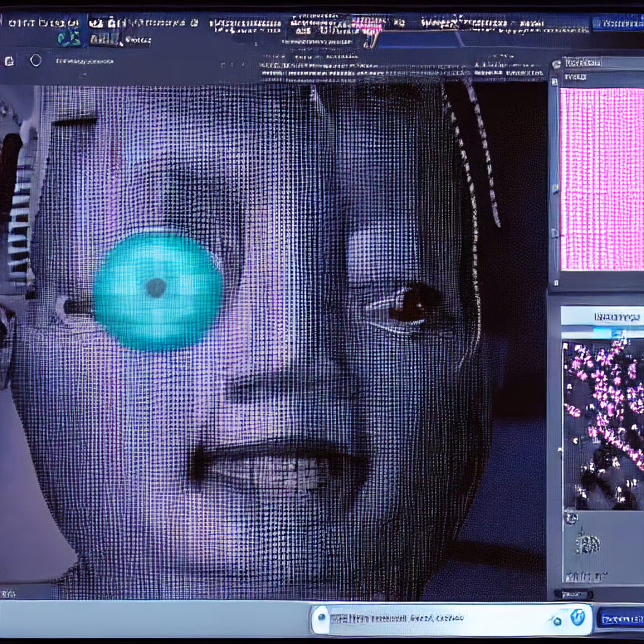Open the dropdown bar above the blossom thumbnail
The image size is (644, 644).
point(602,333)
